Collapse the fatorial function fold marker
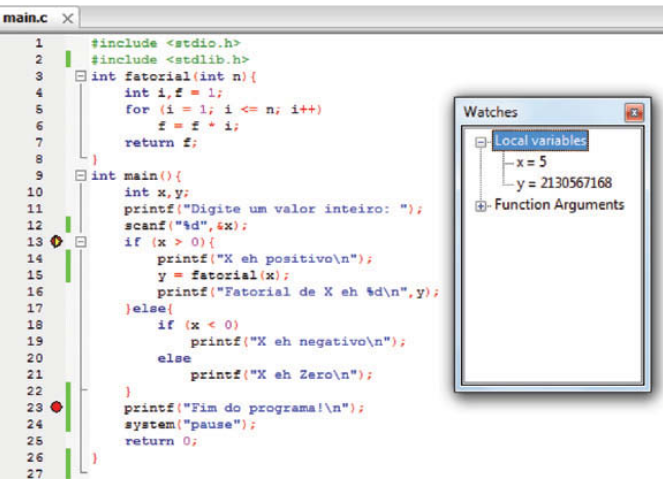 click(x=80, y=76)
